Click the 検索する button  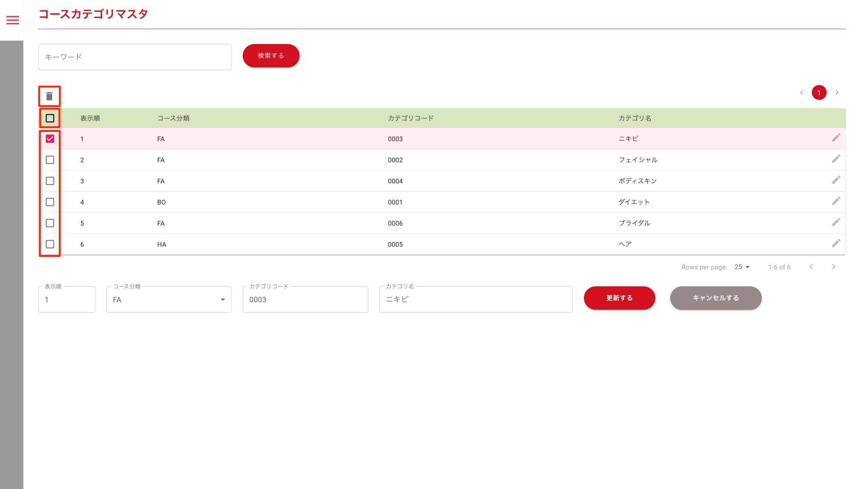click(x=271, y=56)
